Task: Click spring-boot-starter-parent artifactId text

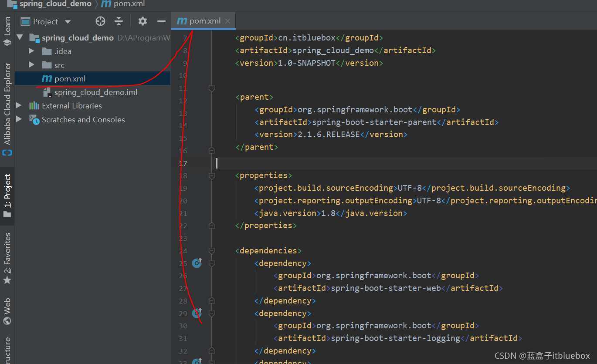Action: point(374,122)
